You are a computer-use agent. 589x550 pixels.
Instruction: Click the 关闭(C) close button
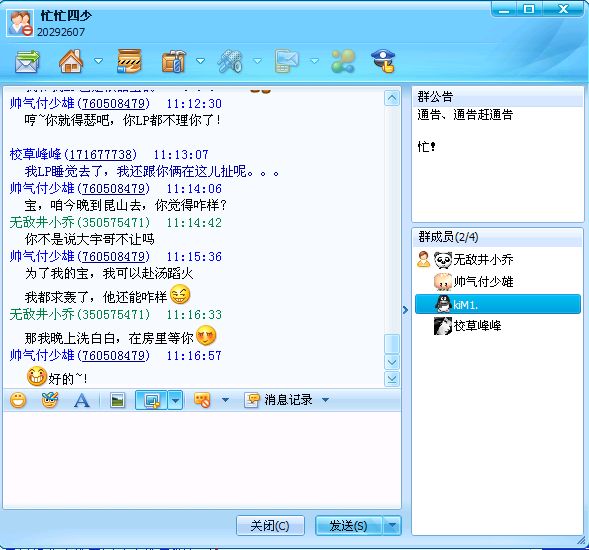(270, 525)
